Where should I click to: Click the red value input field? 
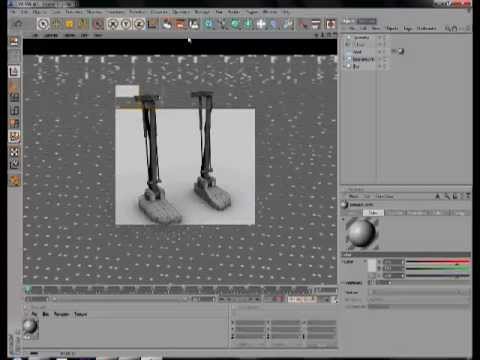392,262
